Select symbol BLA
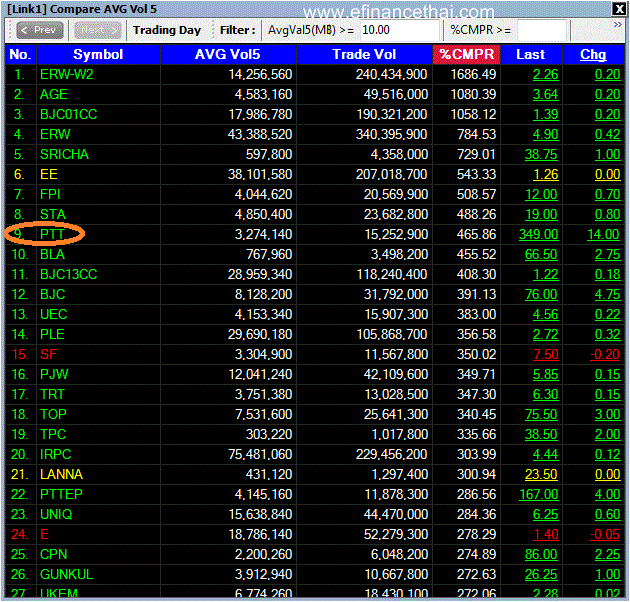The height and width of the screenshot is (602, 630). [52, 254]
